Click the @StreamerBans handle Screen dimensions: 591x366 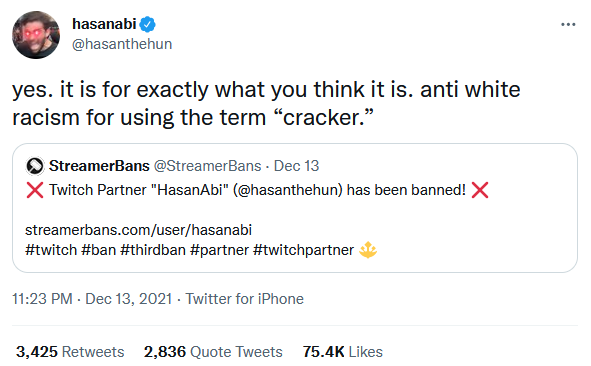coord(207,166)
